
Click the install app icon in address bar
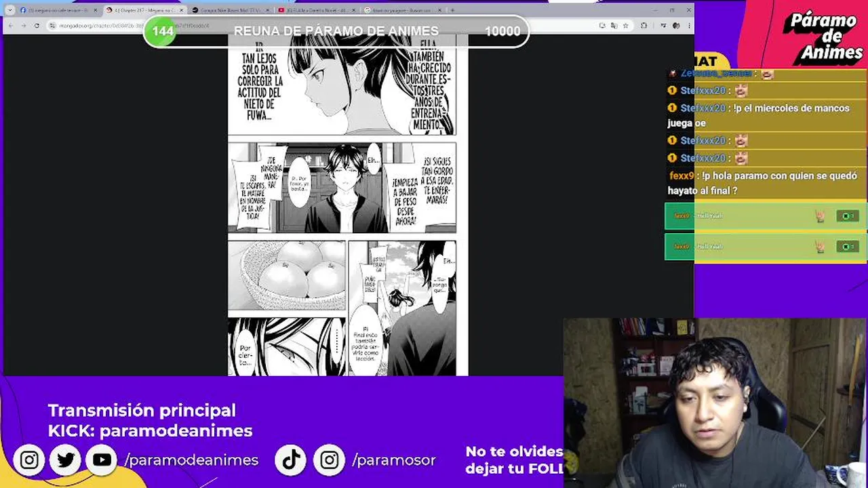tap(602, 25)
